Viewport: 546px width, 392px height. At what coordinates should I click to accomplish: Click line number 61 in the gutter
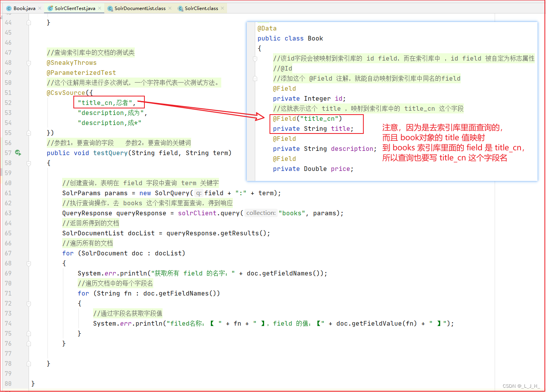8,193
